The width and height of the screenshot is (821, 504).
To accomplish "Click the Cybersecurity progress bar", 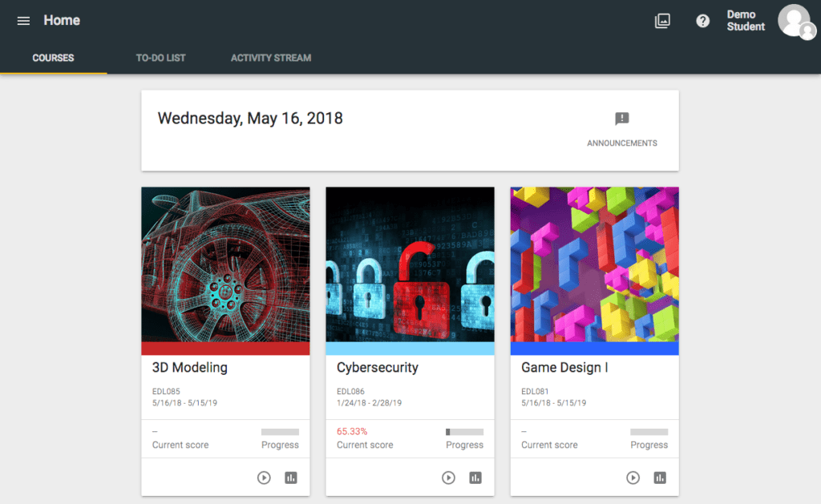I will pos(464,432).
